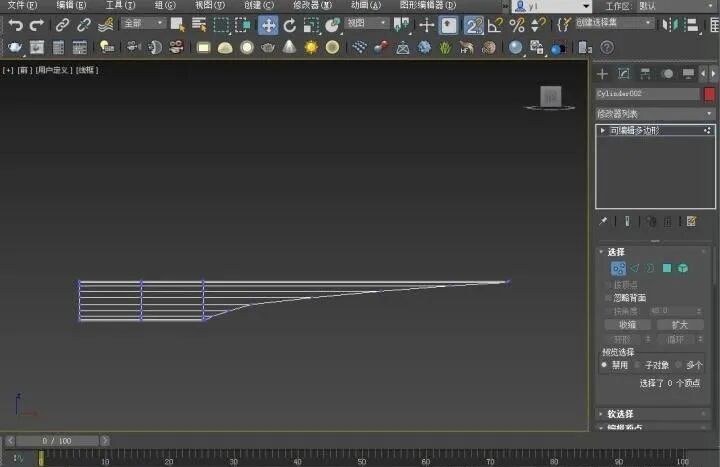Switch to the Modify panel tab
Screen dimensions: 720x467
pos(624,73)
